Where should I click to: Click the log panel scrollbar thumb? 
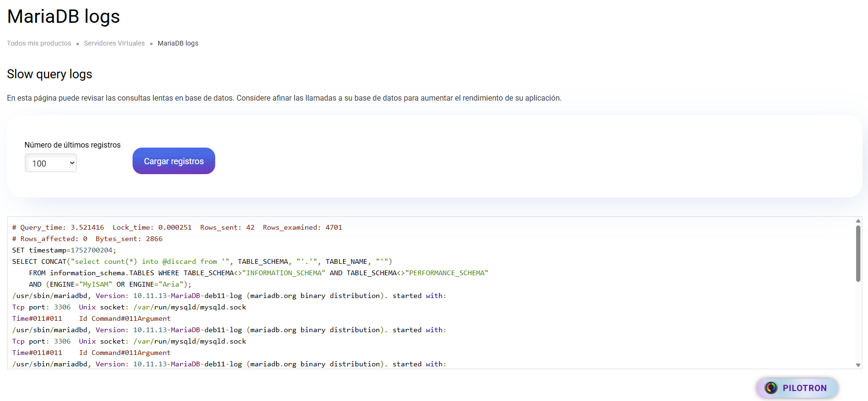point(858,254)
